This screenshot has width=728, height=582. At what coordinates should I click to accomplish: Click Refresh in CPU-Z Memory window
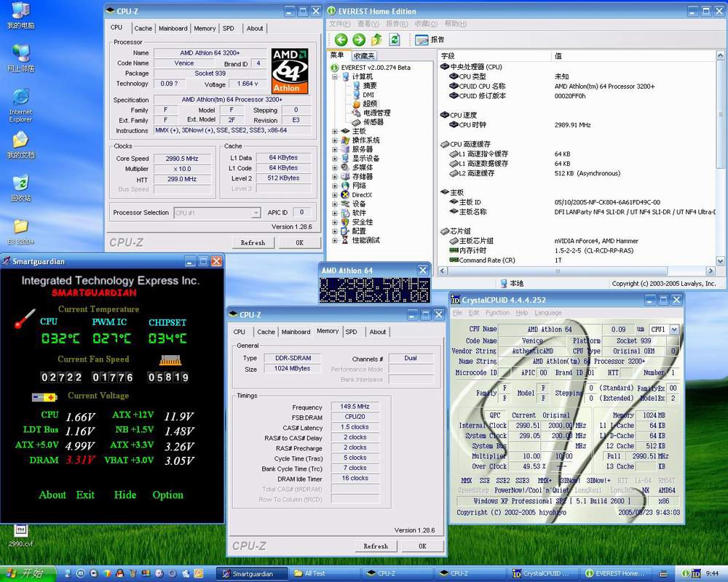click(x=376, y=546)
